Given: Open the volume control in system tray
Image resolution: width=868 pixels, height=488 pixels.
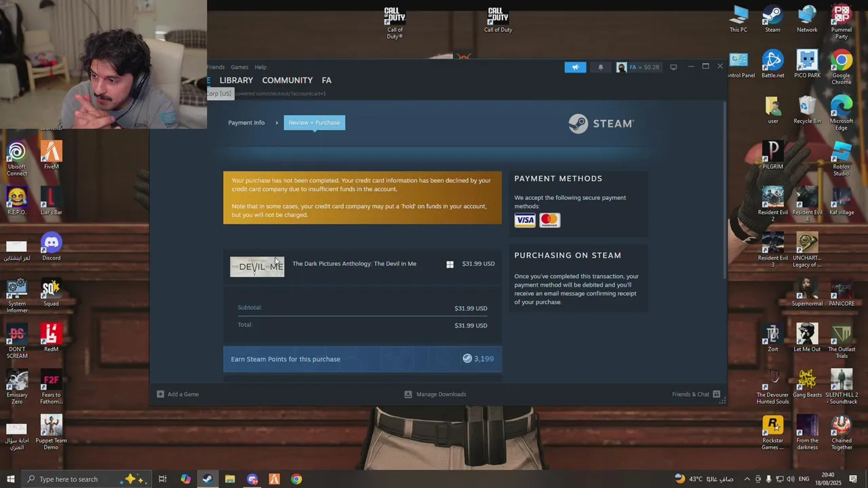Looking at the screenshot, I should coord(791,479).
